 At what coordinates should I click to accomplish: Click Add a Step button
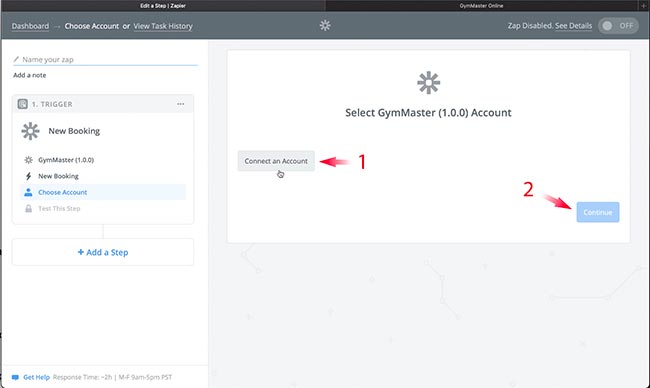103,252
